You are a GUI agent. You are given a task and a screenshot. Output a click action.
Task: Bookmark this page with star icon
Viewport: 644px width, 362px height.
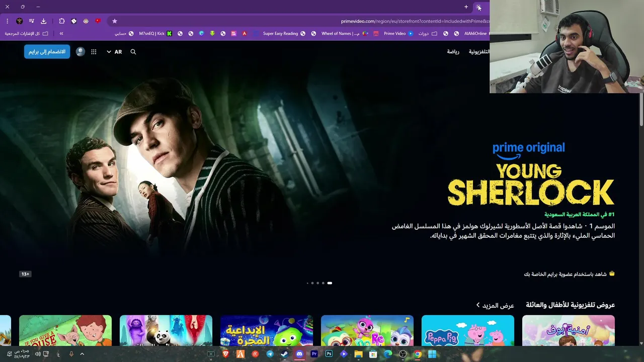(115, 21)
